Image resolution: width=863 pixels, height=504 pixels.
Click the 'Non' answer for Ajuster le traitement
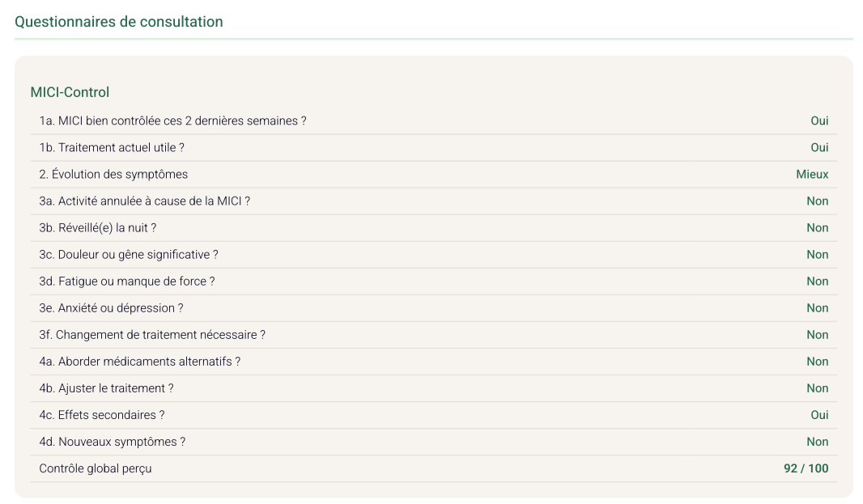(x=818, y=388)
